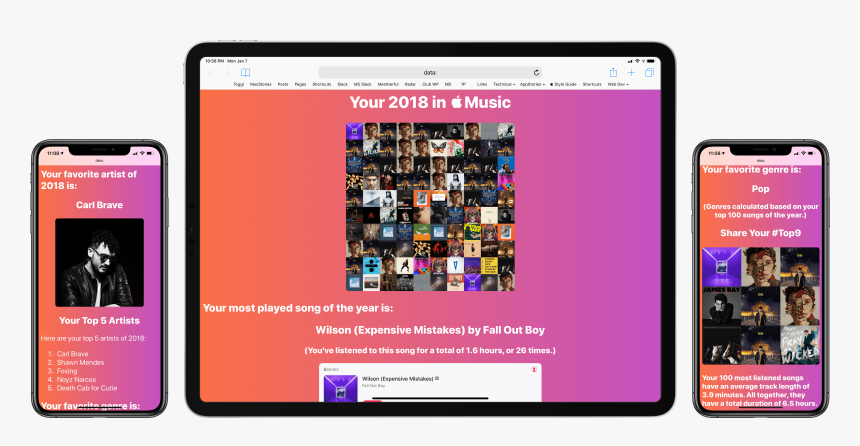
Task: Tap Your Top 5 Artists heading
Action: (x=99, y=321)
